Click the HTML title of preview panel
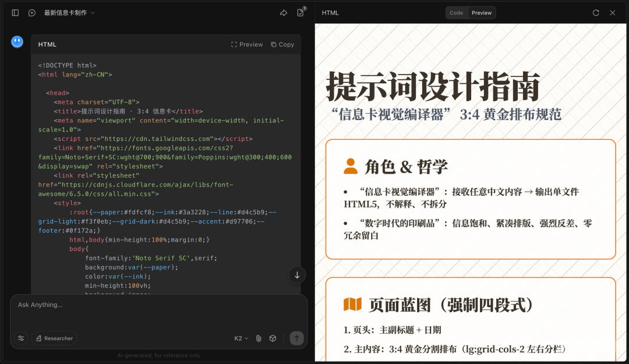629x364 pixels. tap(330, 13)
